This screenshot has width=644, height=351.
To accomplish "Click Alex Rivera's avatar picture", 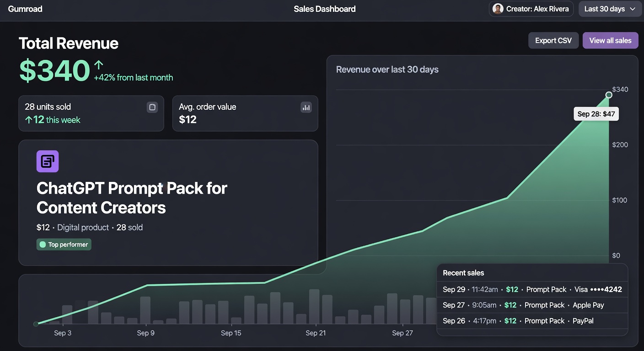I will pos(498,9).
